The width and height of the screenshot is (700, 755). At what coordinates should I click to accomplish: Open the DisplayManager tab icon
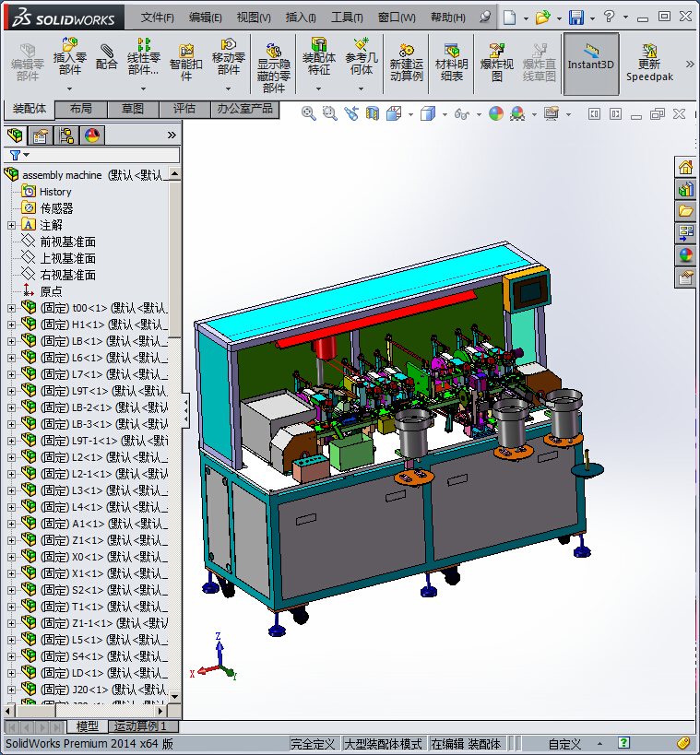[x=92, y=136]
